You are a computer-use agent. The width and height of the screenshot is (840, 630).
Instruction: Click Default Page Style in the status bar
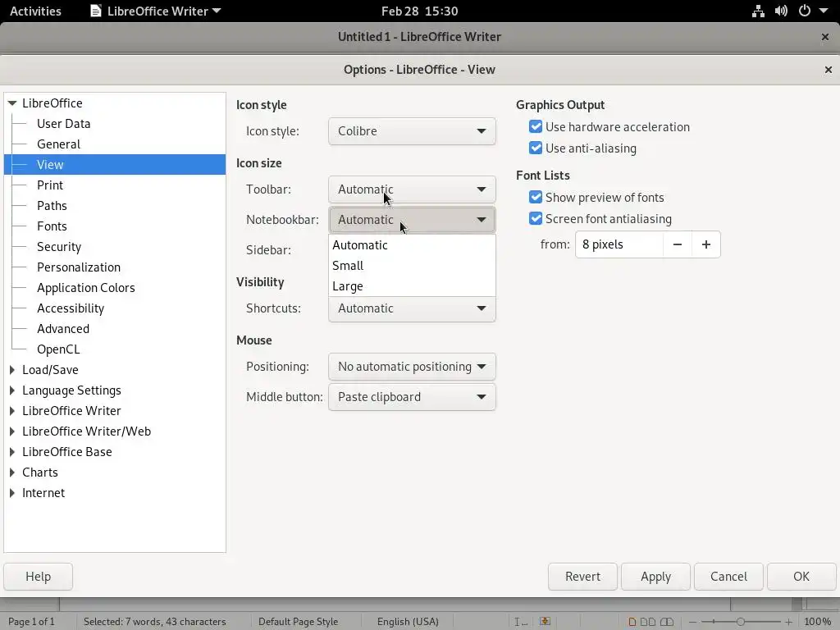[x=298, y=622]
